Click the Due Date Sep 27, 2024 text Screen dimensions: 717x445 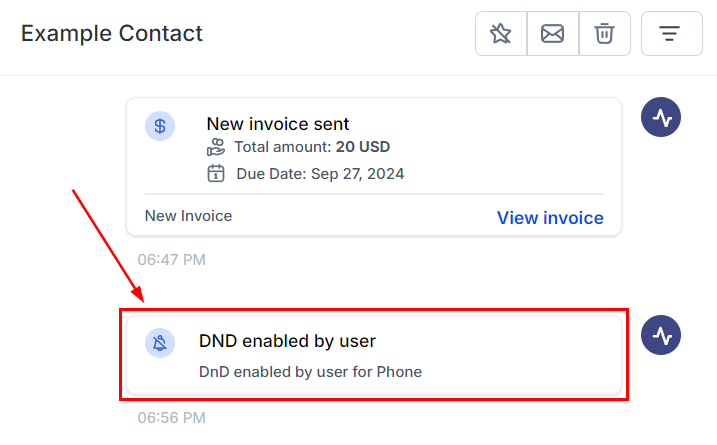tap(320, 173)
